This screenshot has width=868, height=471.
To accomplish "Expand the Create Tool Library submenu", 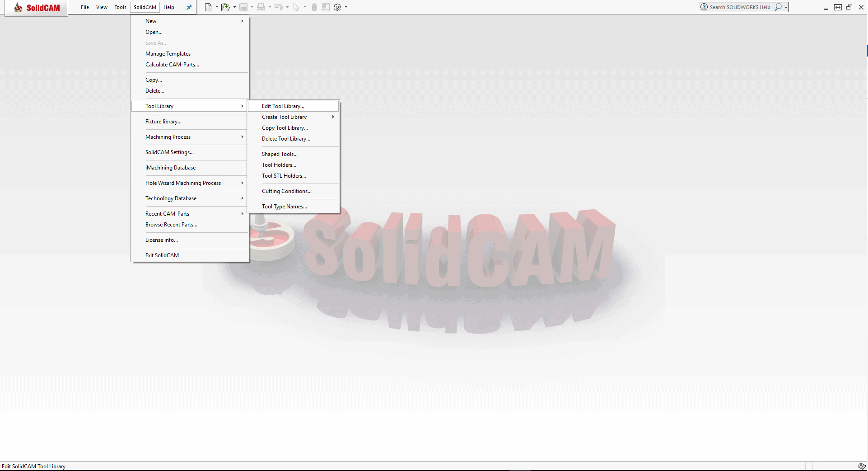I will [x=294, y=117].
